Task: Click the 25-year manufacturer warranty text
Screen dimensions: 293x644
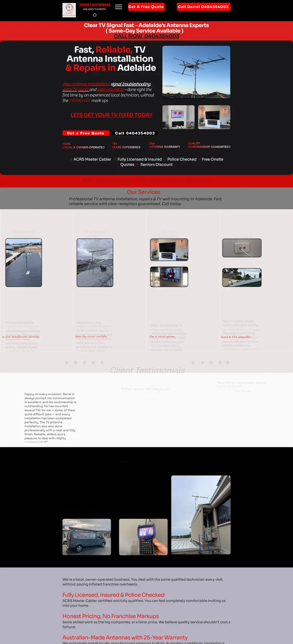Action: point(21,337)
